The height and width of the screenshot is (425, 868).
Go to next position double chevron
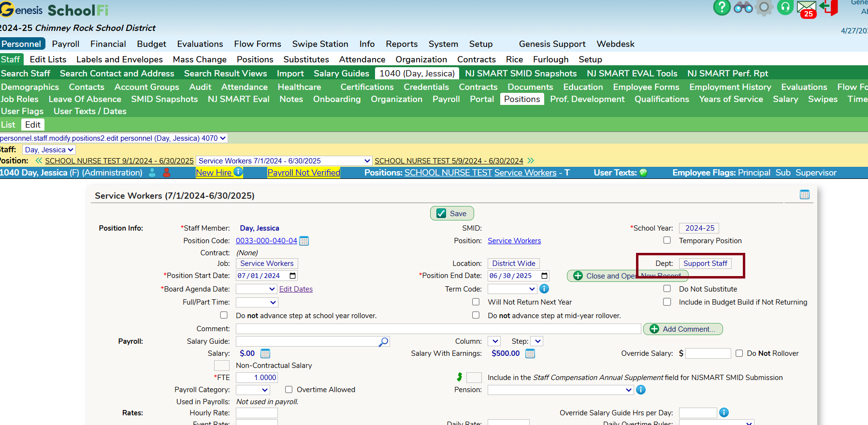pos(531,161)
